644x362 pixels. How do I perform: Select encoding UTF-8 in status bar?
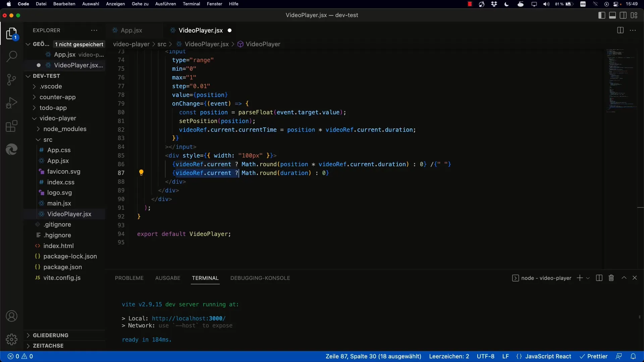click(486, 356)
